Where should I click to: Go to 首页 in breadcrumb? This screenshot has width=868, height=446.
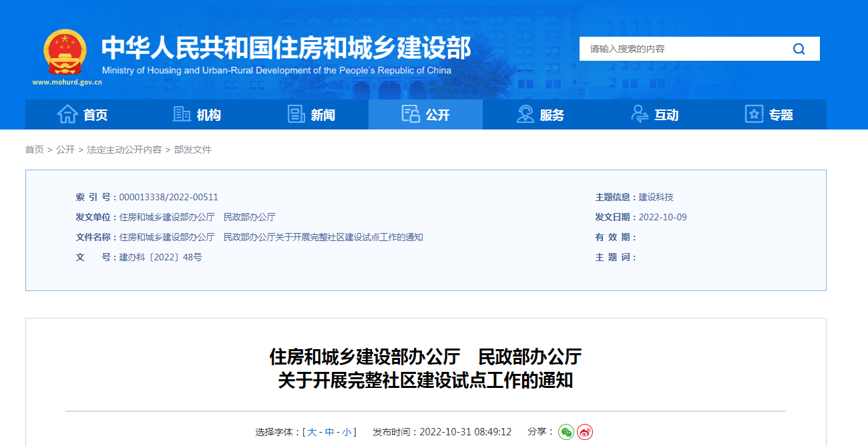pos(35,150)
